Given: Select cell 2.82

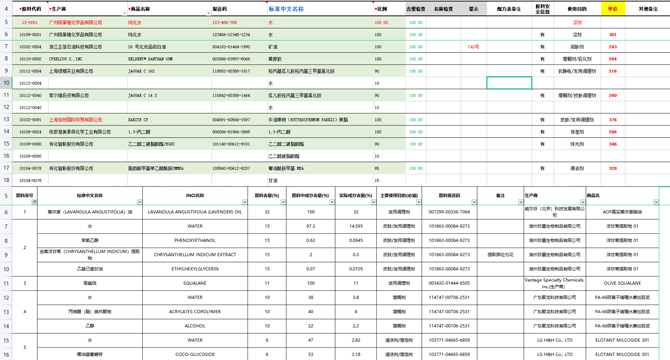Looking at the screenshot, I should pyautogui.click(x=356, y=340).
